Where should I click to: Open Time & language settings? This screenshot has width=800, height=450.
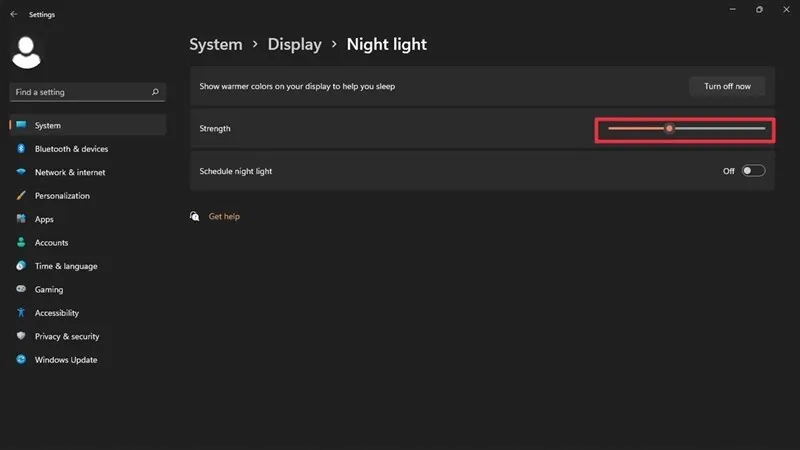[x=88, y=266]
